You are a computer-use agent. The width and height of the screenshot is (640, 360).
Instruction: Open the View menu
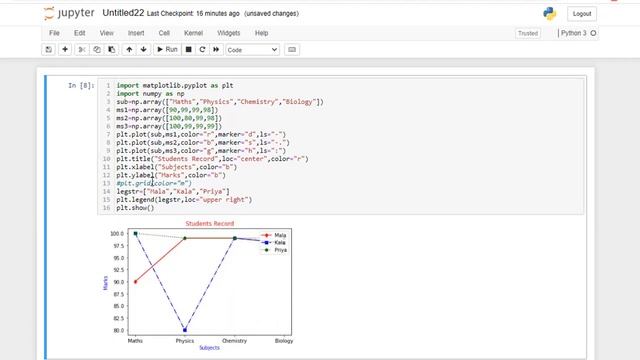[x=107, y=33]
